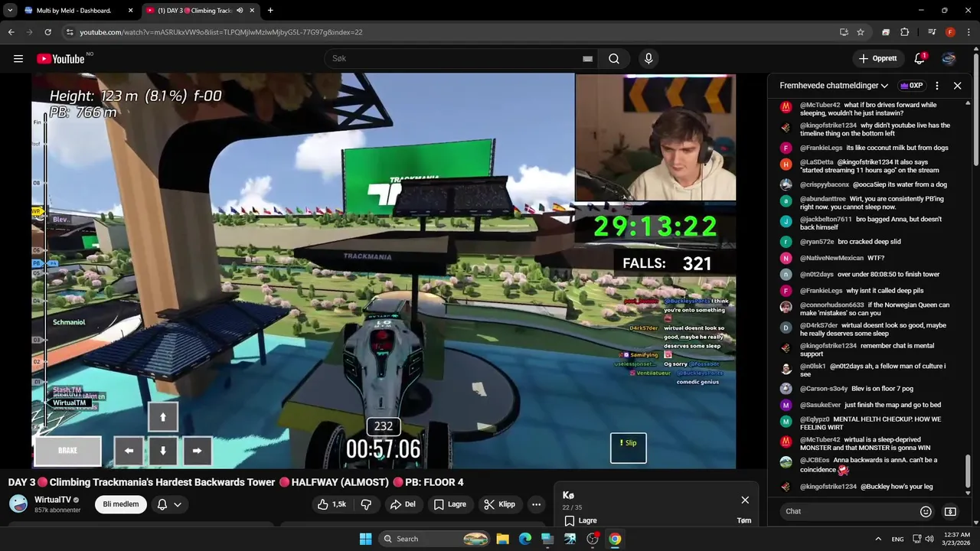
Task: Open the WirtualTV channel name link
Action: 53,500
